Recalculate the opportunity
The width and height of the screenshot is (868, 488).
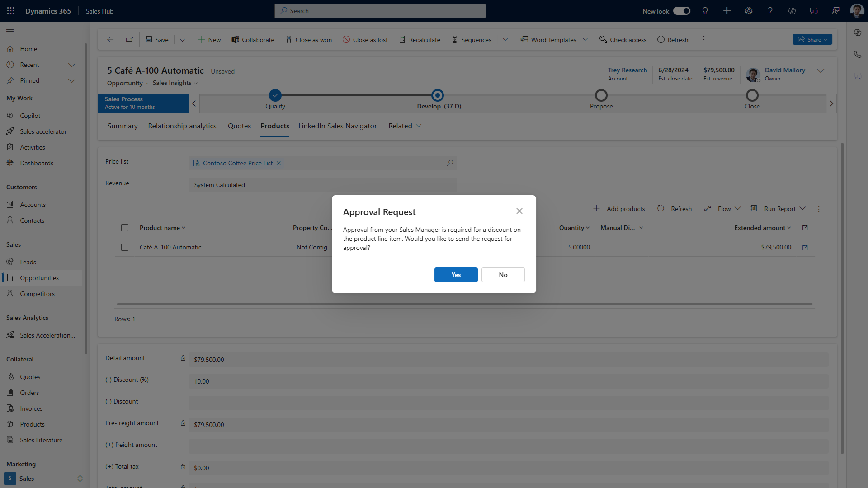[x=420, y=40]
